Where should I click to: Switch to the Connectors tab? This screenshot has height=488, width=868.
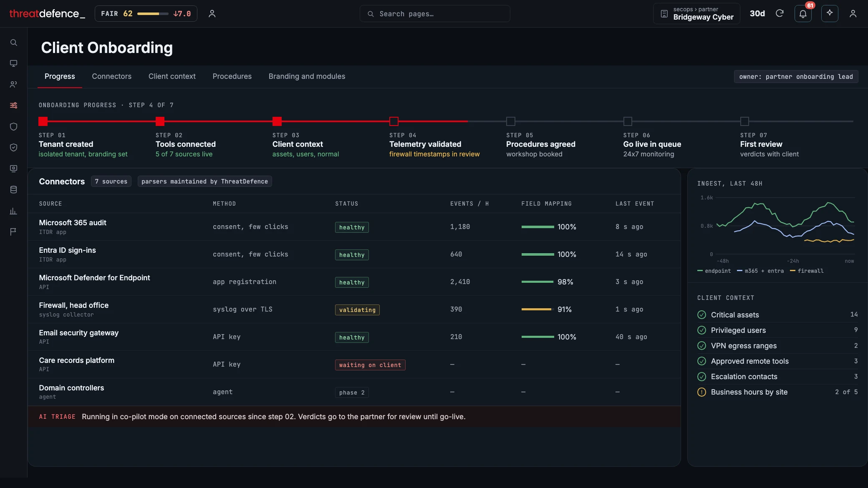tap(111, 76)
